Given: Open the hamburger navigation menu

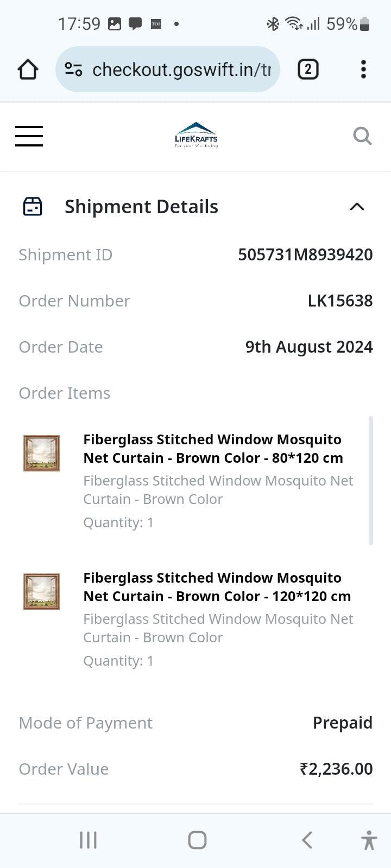Looking at the screenshot, I should (x=29, y=136).
